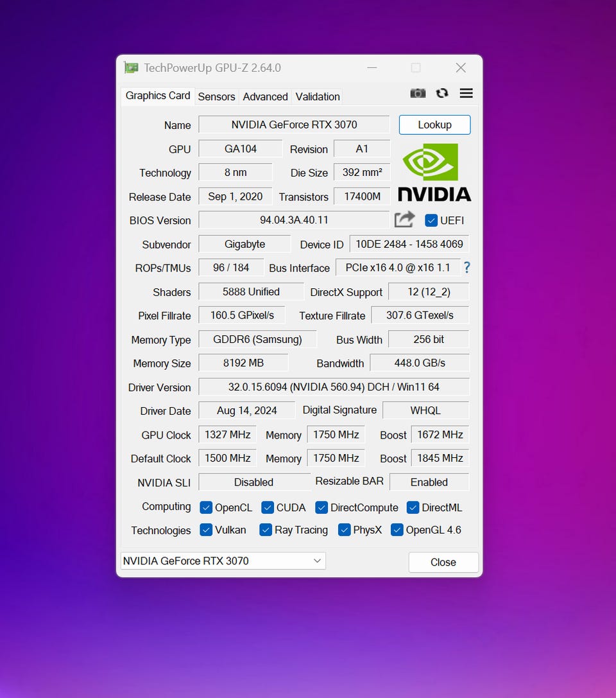
Task: Click the BIOS share/export arrow icon
Action: tap(404, 220)
